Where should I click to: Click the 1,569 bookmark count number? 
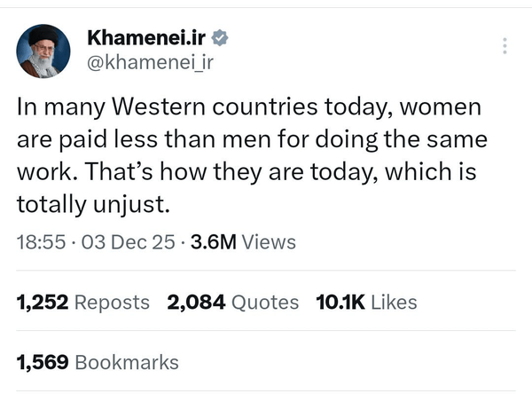click(43, 362)
